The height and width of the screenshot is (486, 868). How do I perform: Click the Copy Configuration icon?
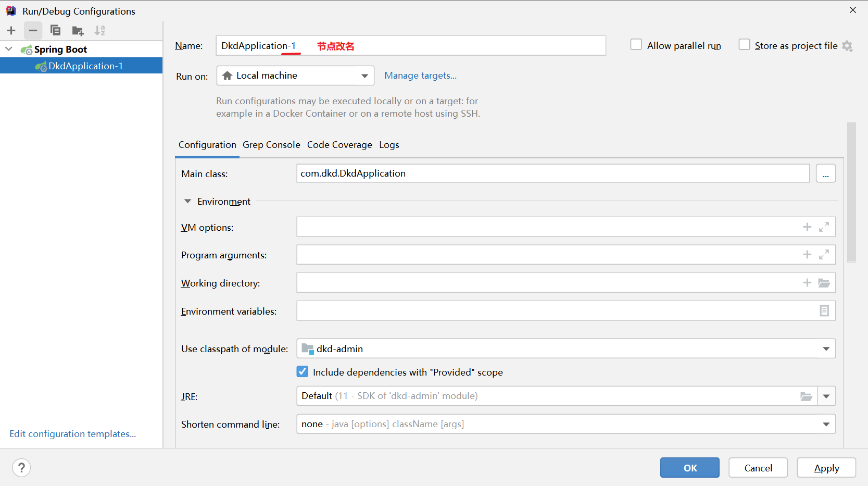[55, 31]
